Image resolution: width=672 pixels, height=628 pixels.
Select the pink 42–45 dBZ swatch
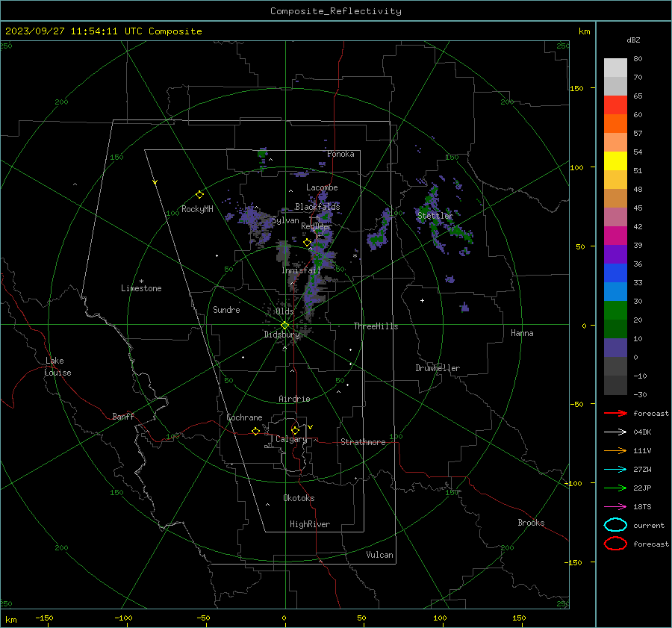615,217
